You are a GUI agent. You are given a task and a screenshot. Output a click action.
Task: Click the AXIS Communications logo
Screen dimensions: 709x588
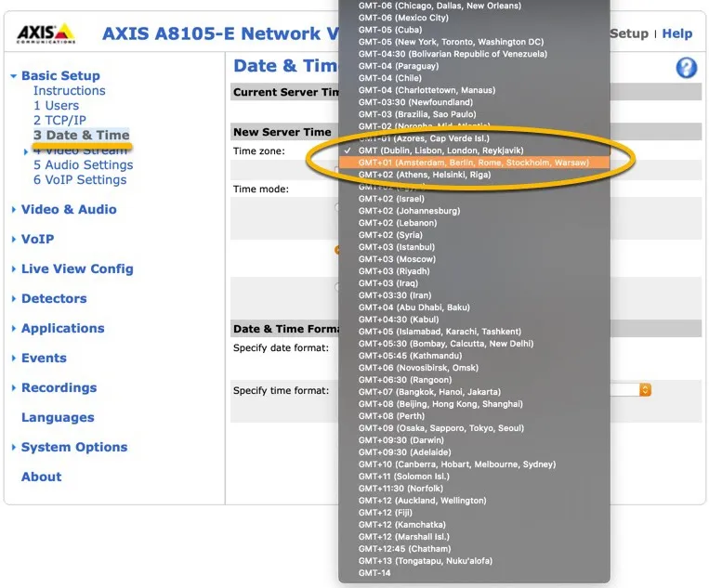(x=46, y=33)
